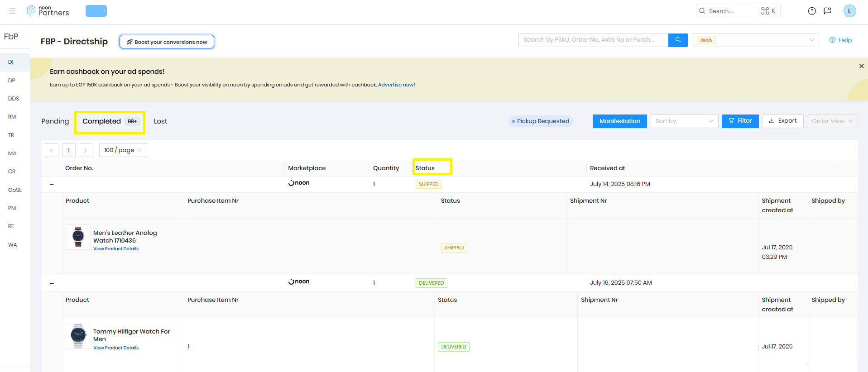Export the orders list
The image size is (868, 372).
(783, 121)
